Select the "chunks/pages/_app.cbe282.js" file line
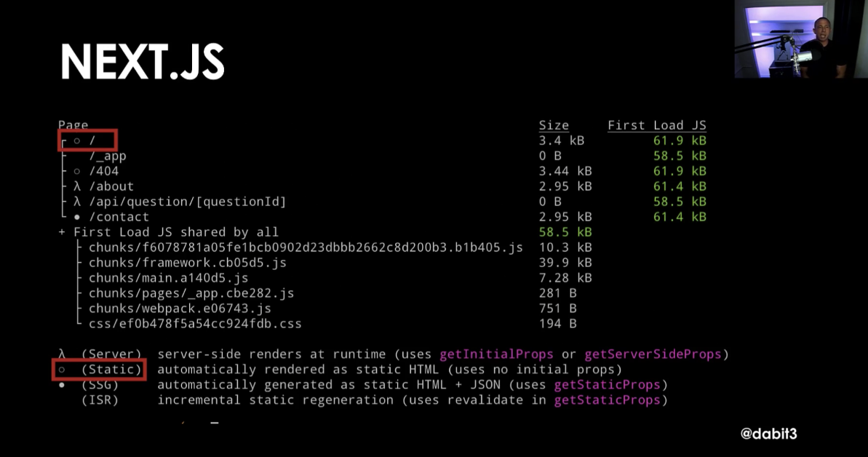Screen dimensions: 868x457 tap(191, 293)
